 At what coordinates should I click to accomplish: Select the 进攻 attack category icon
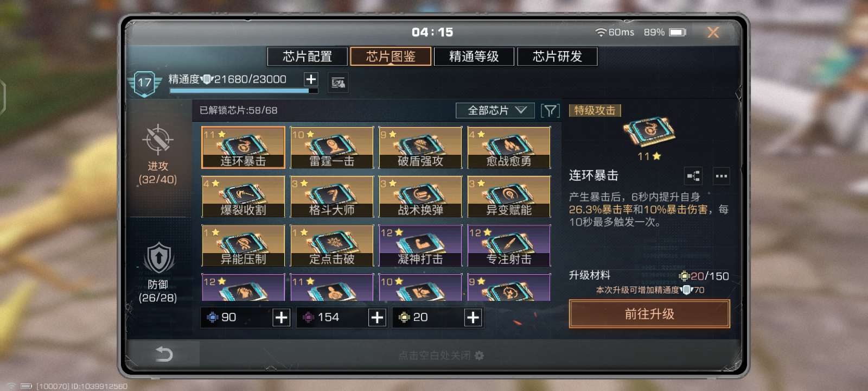[158, 139]
